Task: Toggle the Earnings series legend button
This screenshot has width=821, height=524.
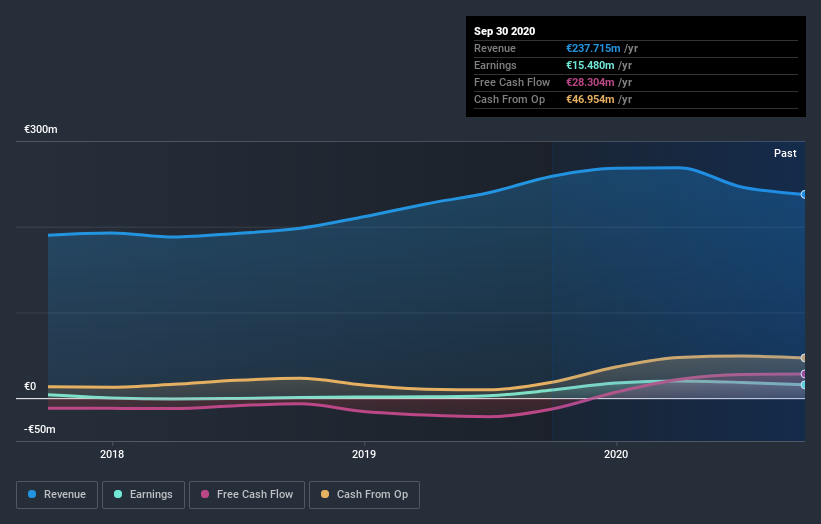Action: (x=143, y=495)
